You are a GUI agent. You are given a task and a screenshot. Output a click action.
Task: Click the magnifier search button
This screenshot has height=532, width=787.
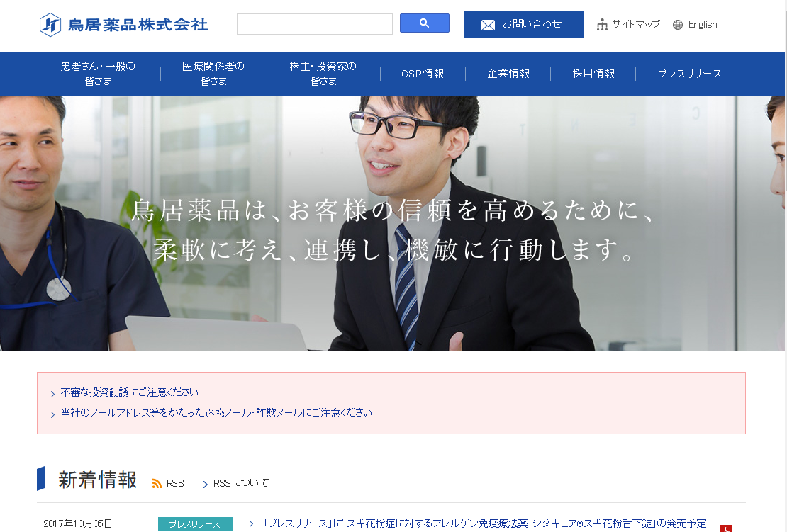[424, 23]
